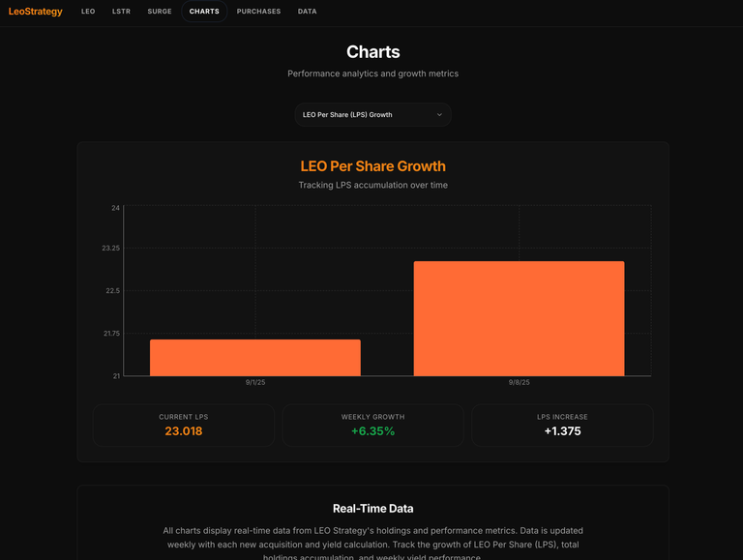Click the WEEKLY GROWTH label
The height and width of the screenshot is (560, 743).
pos(372,417)
